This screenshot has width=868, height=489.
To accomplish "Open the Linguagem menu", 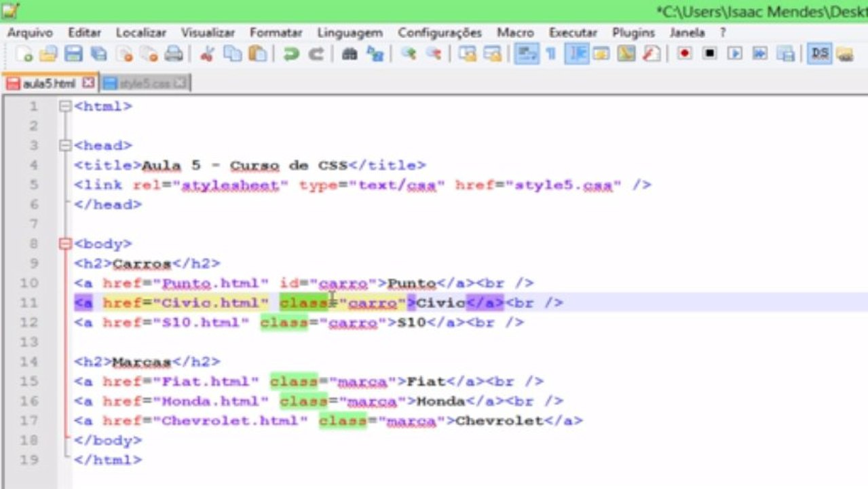I will click(x=350, y=33).
